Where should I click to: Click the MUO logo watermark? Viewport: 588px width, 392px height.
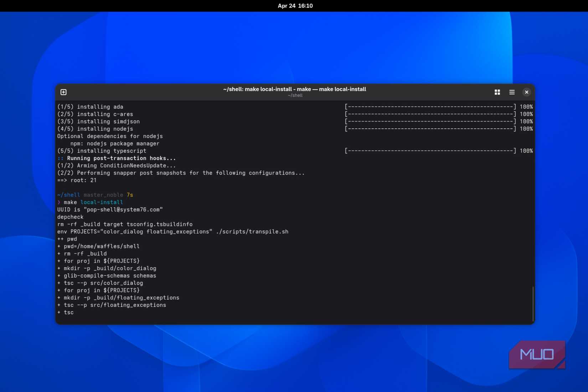(537, 355)
